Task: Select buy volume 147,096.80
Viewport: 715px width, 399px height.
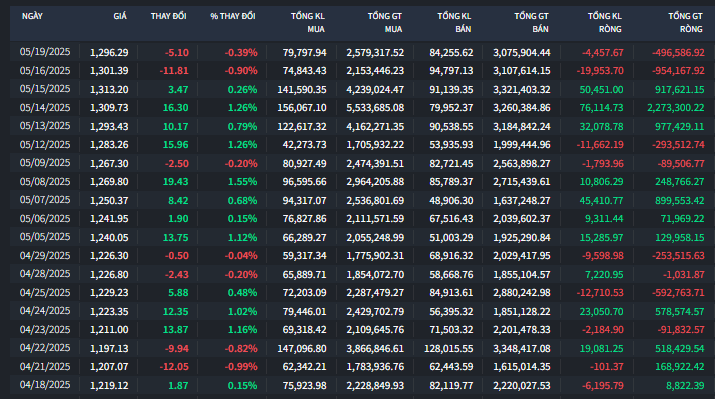Action: click(x=302, y=348)
